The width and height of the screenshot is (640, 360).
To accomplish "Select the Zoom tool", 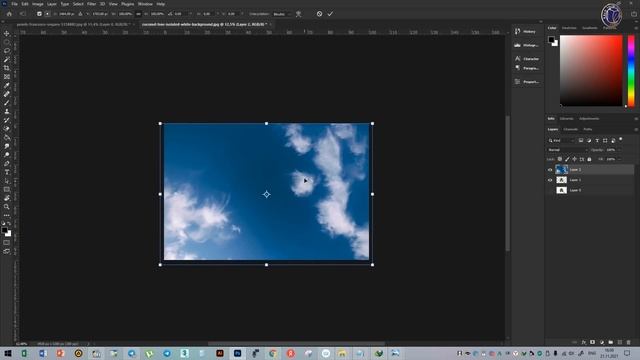I will 7,207.
